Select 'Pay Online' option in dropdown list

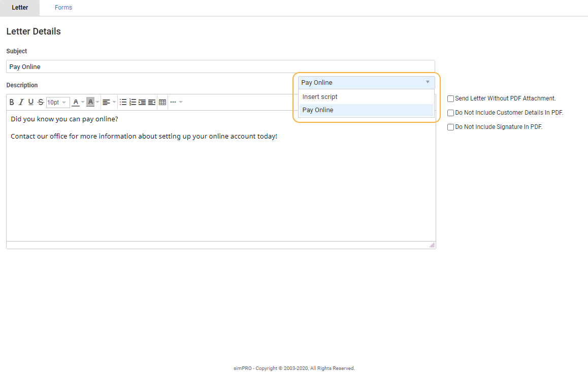coord(367,110)
